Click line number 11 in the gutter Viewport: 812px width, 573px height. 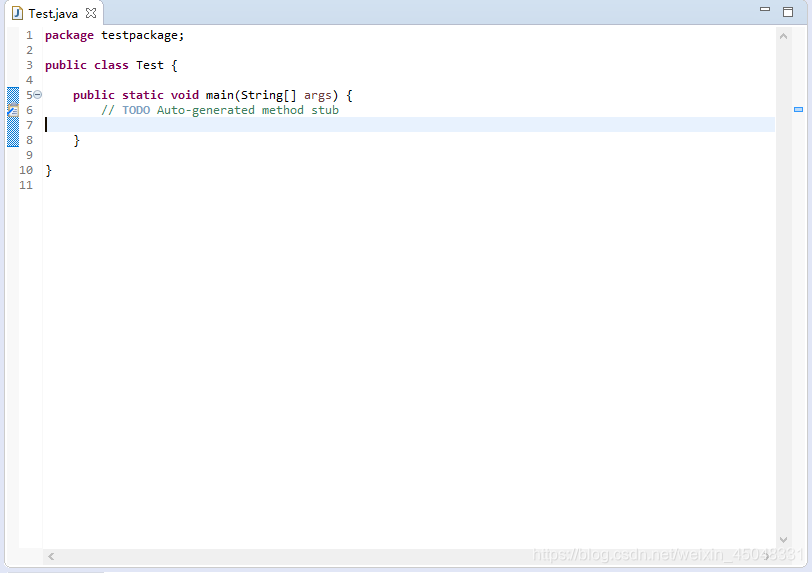(x=26, y=185)
